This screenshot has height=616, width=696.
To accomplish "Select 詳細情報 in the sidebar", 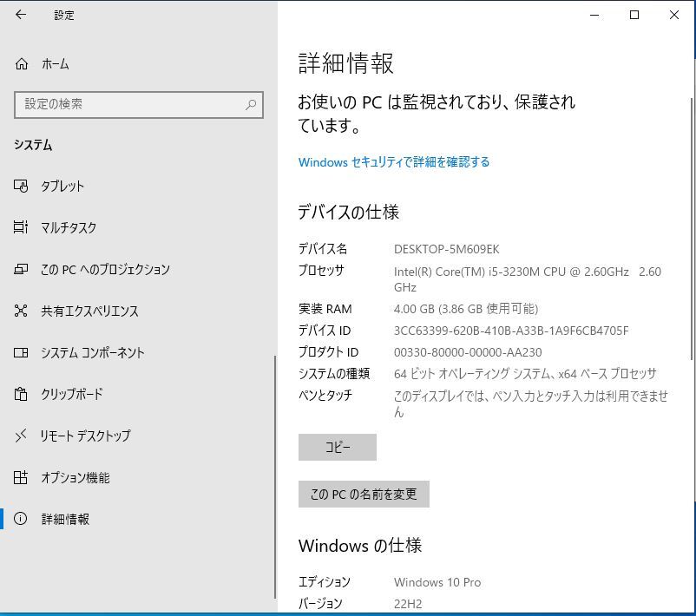I will pos(138,519).
